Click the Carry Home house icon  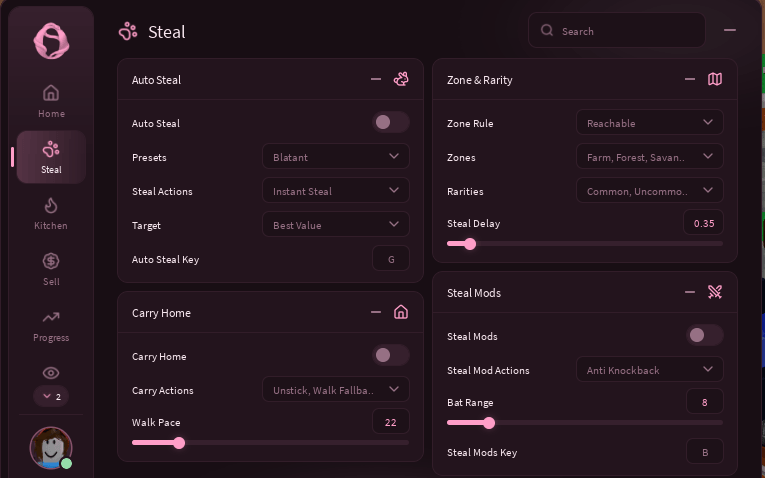pyautogui.click(x=401, y=312)
